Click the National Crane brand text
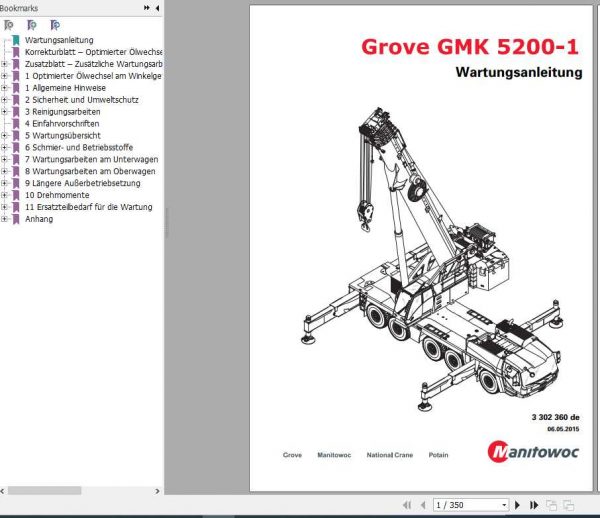This screenshot has width=600, height=518. (390, 455)
